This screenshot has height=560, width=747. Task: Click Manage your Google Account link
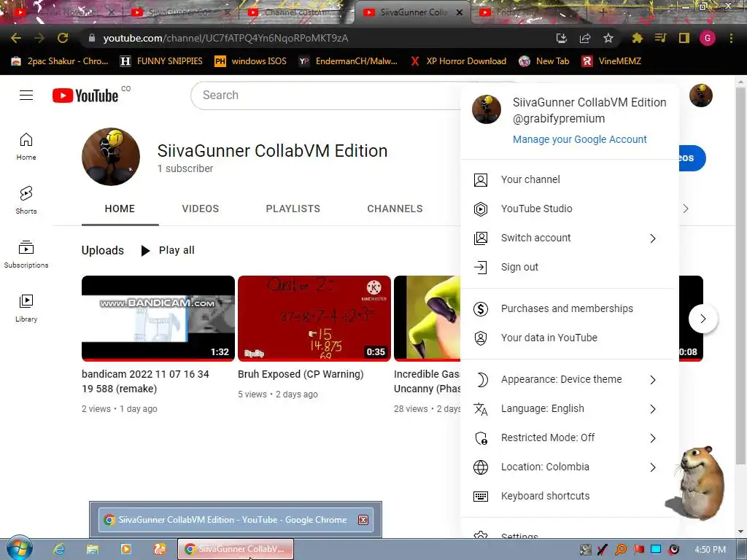pos(580,139)
